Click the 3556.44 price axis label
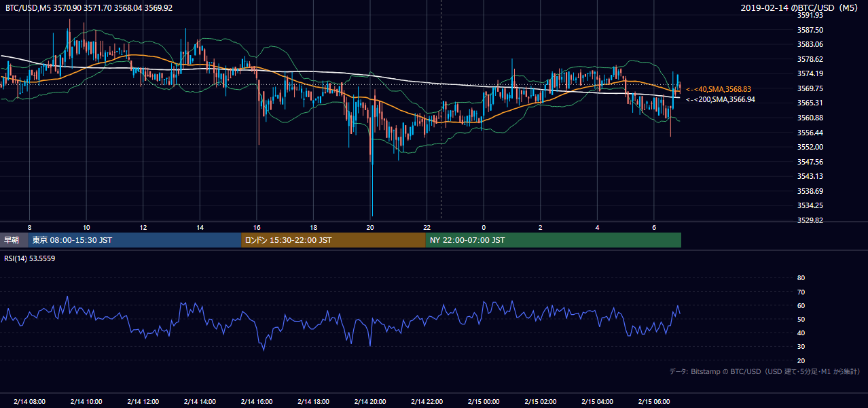Screen dimensions: 868x408 [x=810, y=133]
